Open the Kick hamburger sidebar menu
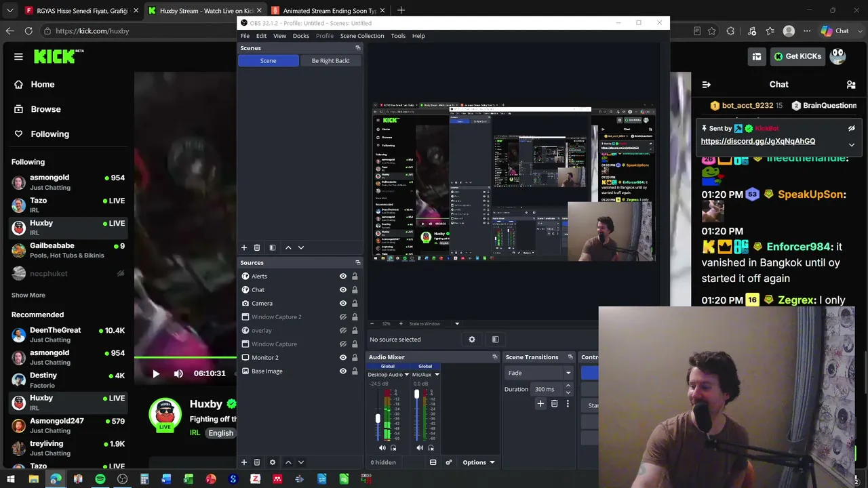This screenshot has height=488, width=868. pyautogui.click(x=18, y=57)
